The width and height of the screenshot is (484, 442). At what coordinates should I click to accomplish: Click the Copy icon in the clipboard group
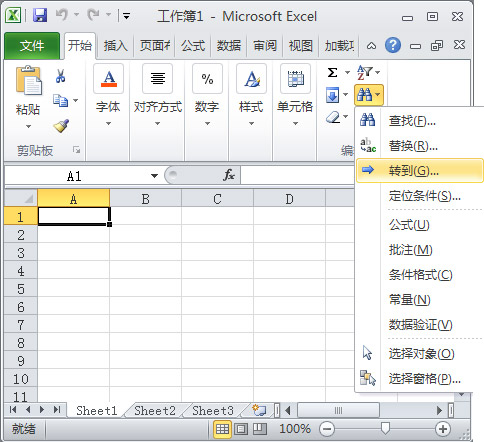tap(61, 101)
